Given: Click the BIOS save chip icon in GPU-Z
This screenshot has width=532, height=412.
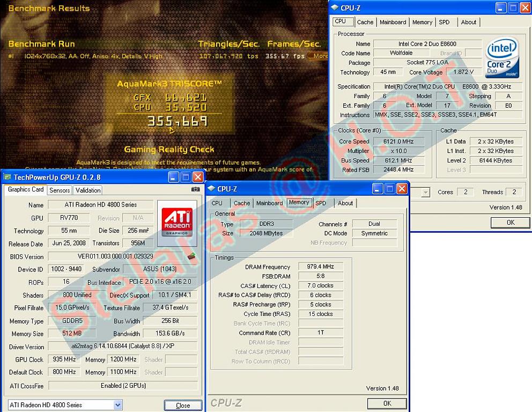Looking at the screenshot, I should click(x=191, y=256).
